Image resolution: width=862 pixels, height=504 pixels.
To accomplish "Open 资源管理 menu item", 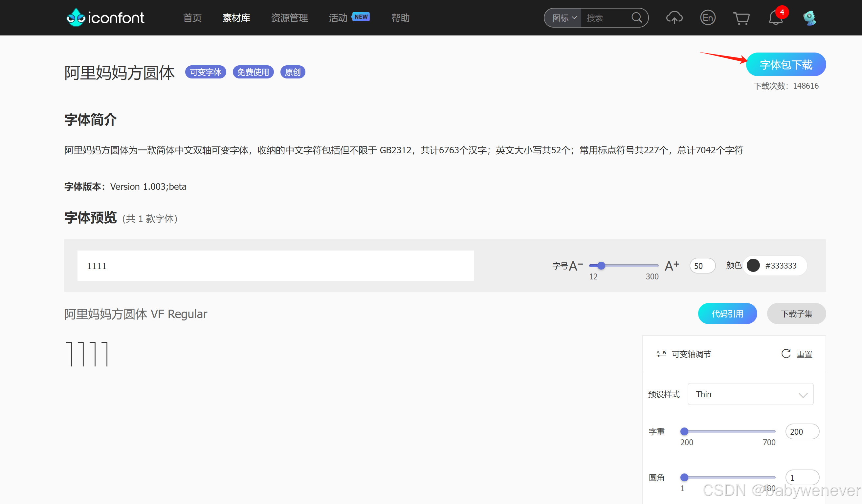I will [x=289, y=18].
